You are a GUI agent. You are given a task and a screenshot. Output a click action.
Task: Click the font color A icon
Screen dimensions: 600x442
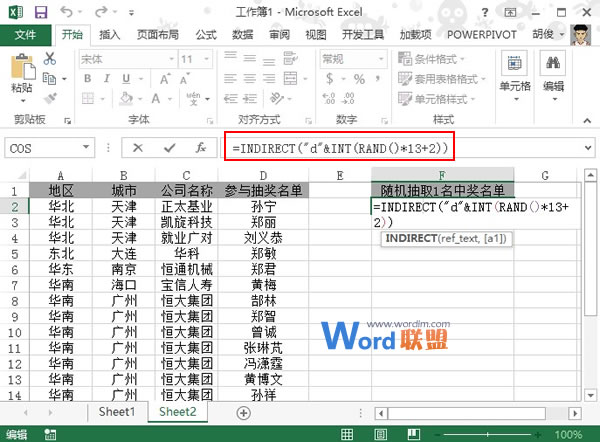pyautogui.click(x=156, y=99)
